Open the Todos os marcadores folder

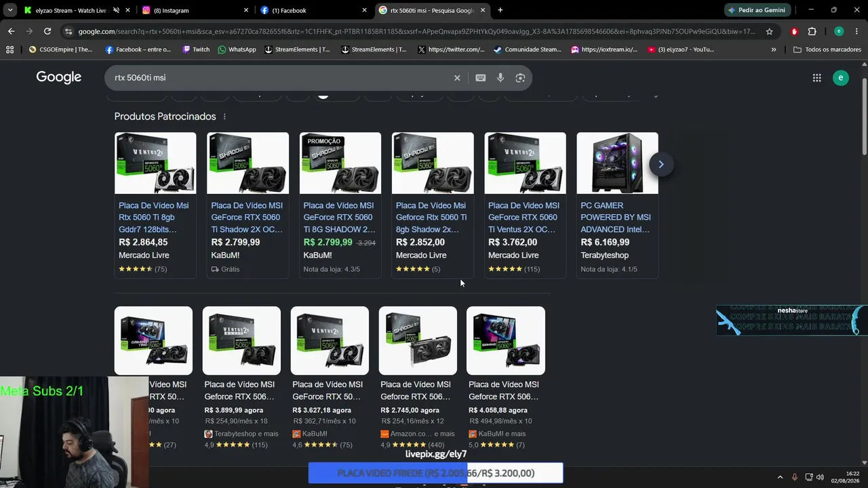[x=827, y=49]
